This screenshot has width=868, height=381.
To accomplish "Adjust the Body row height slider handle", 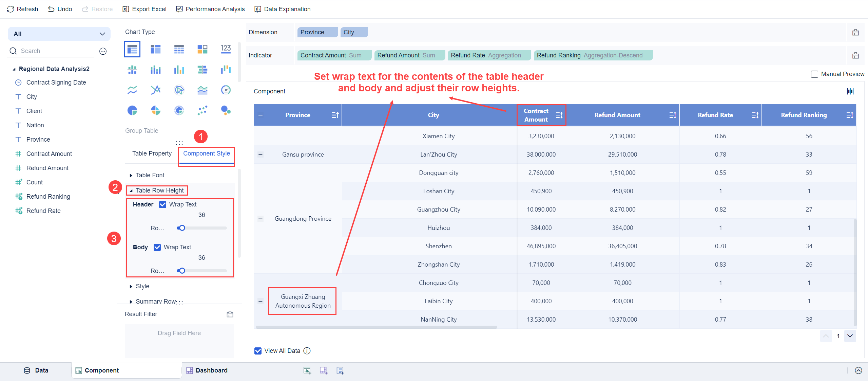I will (x=182, y=271).
